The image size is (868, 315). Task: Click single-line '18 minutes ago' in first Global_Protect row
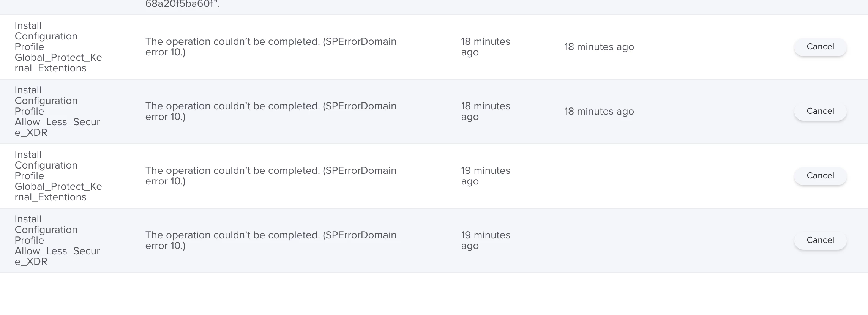599,47
